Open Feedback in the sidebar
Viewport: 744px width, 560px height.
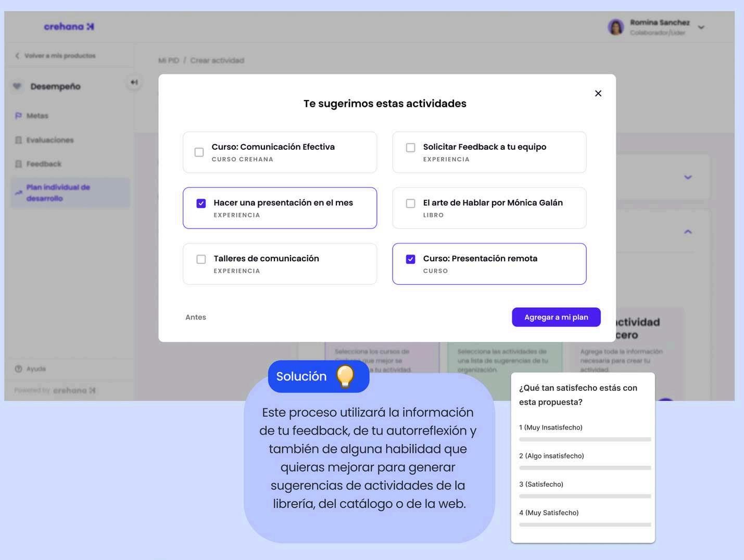pos(44,164)
